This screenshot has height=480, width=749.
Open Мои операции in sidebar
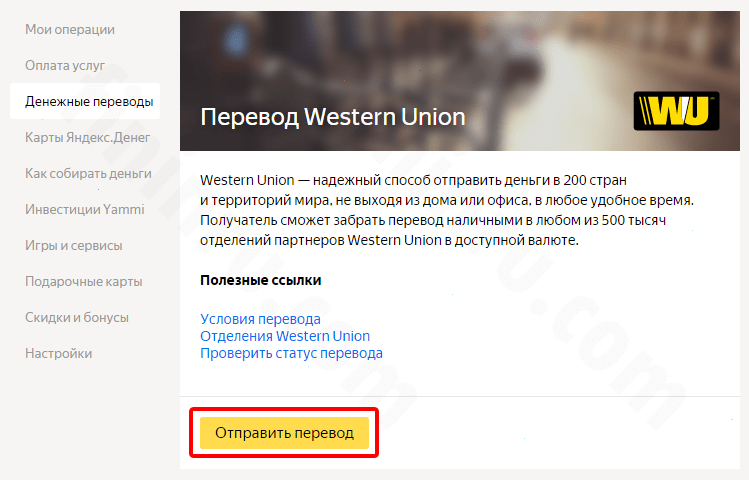[70, 30]
